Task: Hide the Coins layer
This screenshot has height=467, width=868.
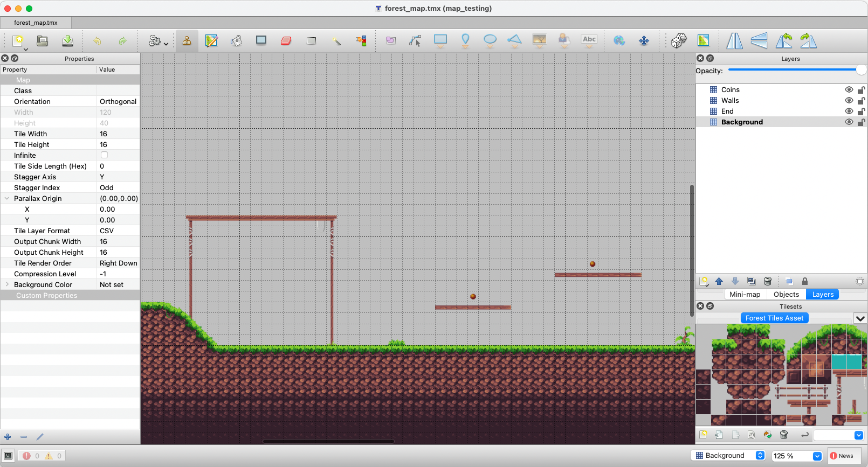Action: [x=849, y=90]
